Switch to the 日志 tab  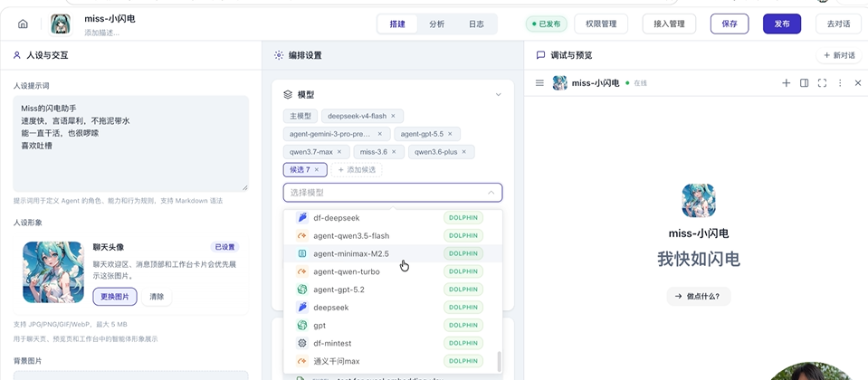click(476, 24)
